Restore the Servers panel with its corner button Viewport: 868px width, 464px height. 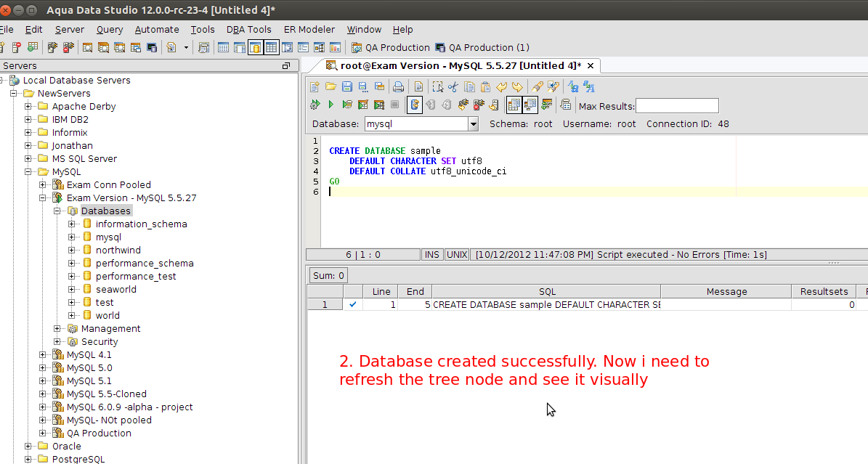285,66
